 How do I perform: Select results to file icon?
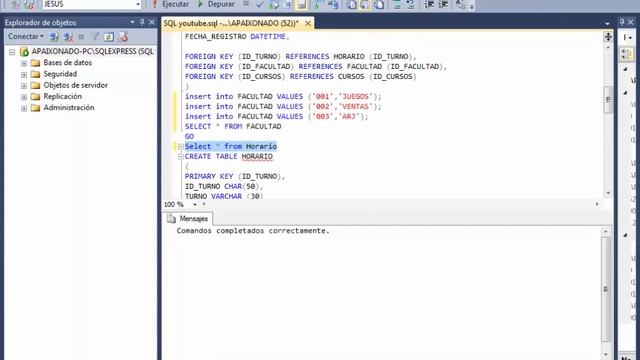tap(378, 4)
